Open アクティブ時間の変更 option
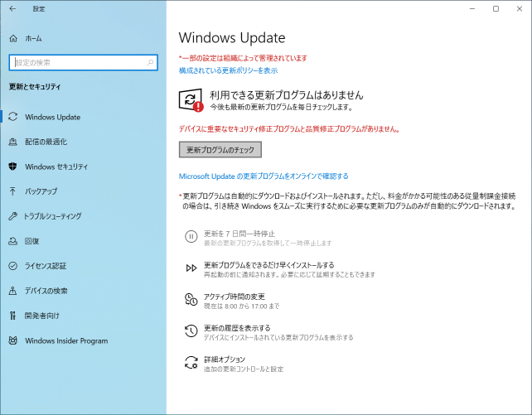The height and width of the screenshot is (415, 532). tap(235, 297)
